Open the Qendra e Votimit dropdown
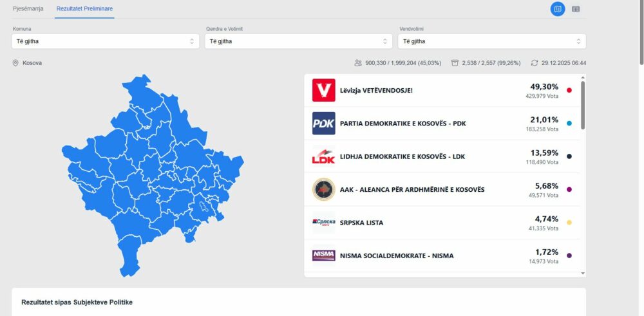 (299, 41)
